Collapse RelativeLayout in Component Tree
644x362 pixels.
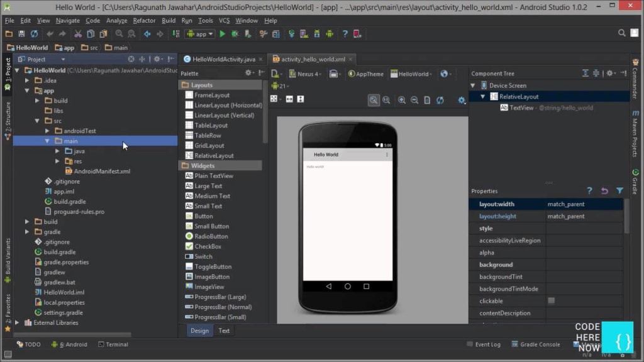pos(483,97)
